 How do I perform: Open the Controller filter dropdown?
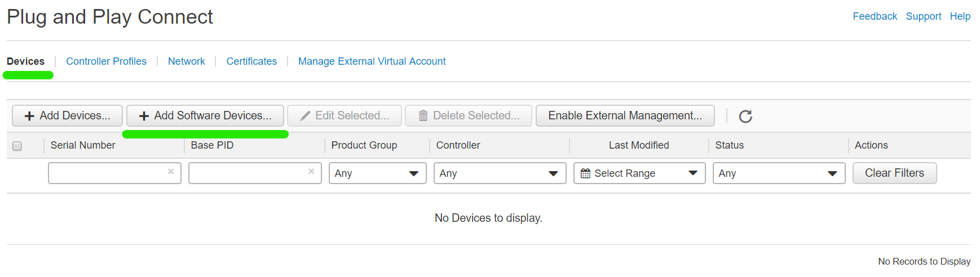coord(500,173)
